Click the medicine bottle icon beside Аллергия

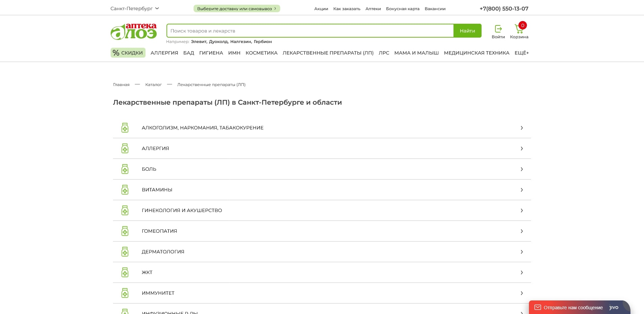click(125, 148)
